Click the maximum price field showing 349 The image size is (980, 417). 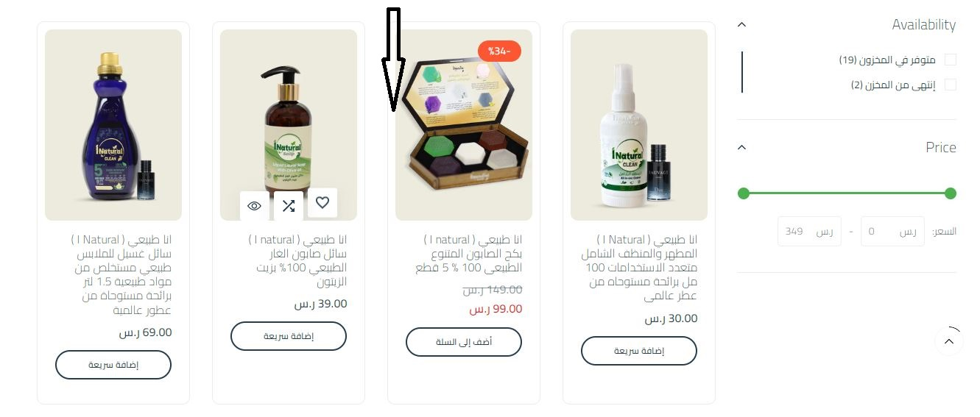pos(809,231)
